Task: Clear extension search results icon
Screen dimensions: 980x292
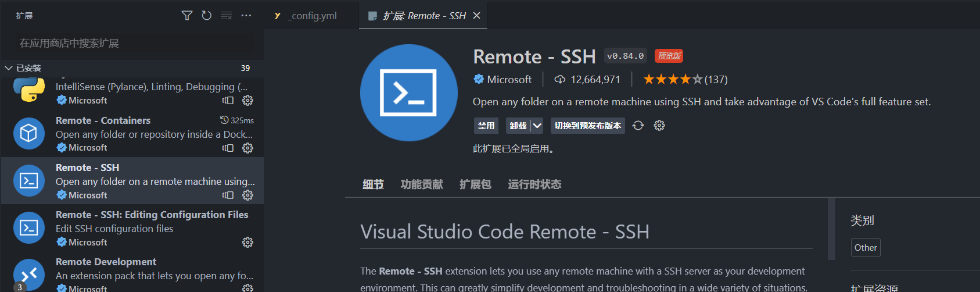Action: 227,16
